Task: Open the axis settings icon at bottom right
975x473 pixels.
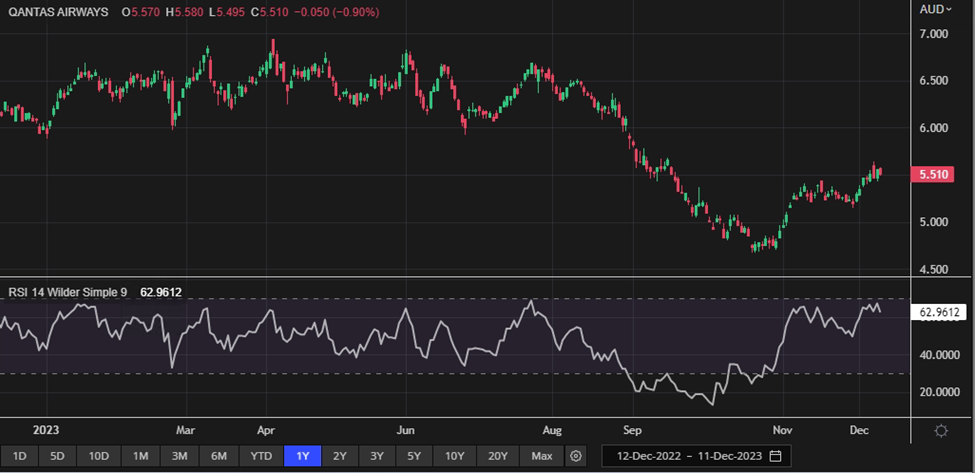Action: tap(941, 431)
